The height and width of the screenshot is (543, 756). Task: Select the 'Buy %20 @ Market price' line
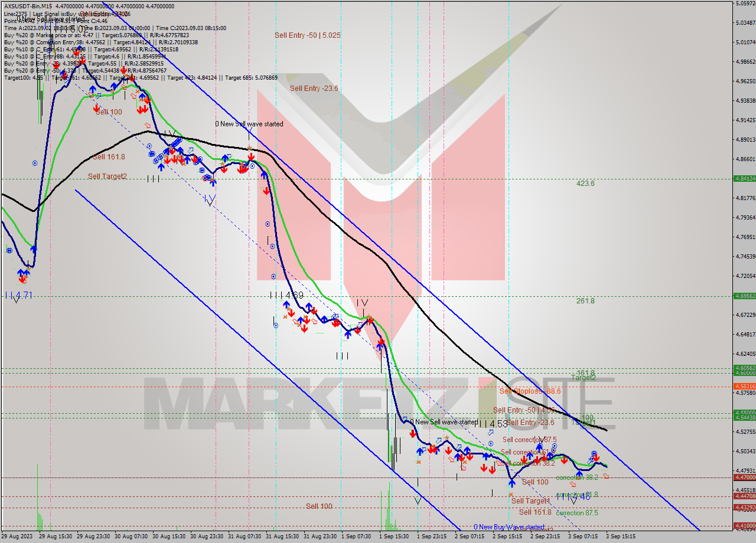click(96, 35)
